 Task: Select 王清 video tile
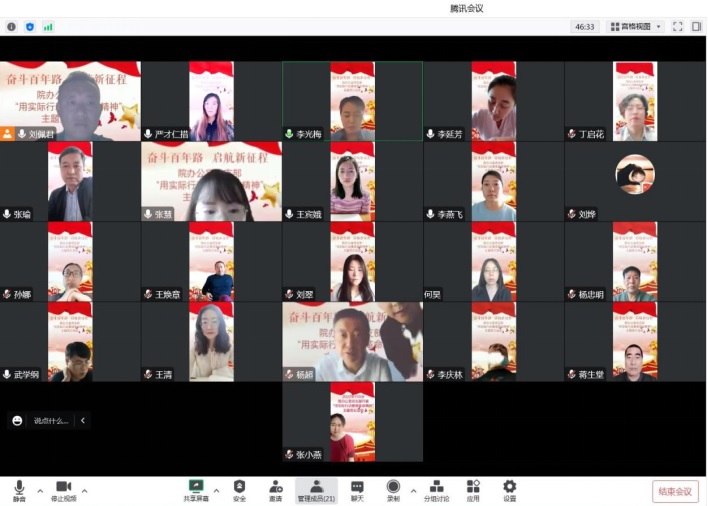point(211,342)
